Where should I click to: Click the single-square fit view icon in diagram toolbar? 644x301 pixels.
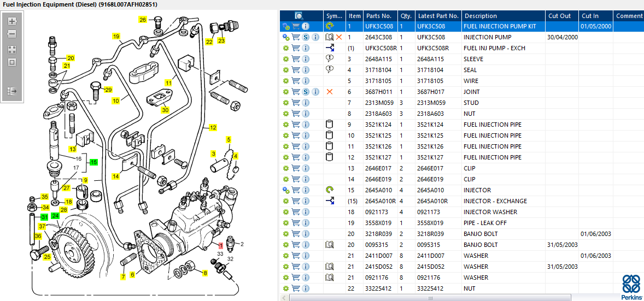point(12,62)
